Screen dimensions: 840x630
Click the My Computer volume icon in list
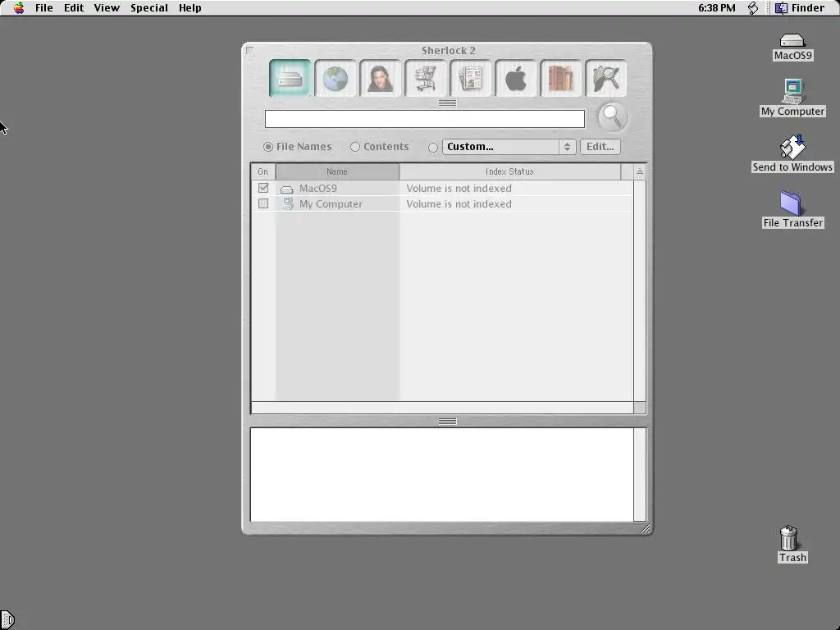(x=288, y=203)
